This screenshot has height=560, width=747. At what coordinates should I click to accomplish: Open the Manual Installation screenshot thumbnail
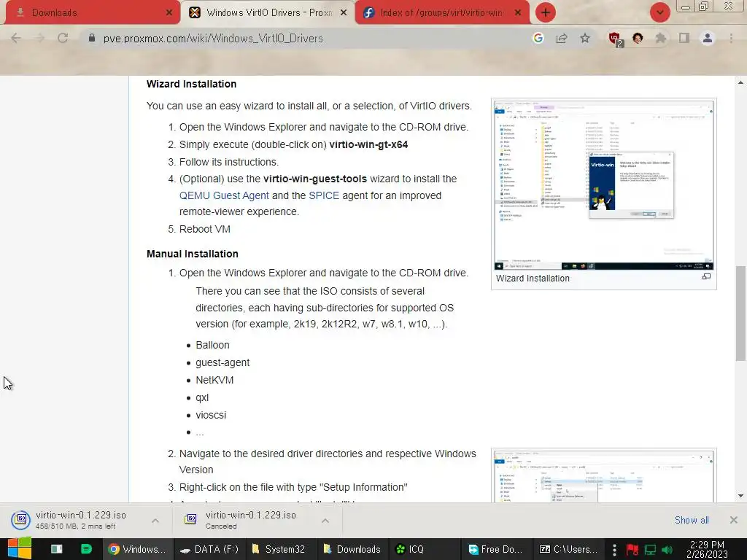click(x=603, y=476)
